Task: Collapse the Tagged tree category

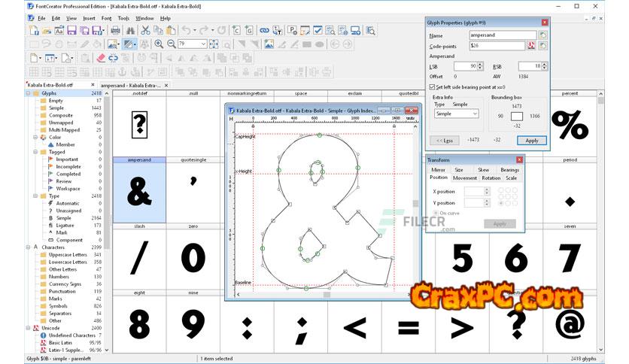Action: pyautogui.click(x=28, y=152)
